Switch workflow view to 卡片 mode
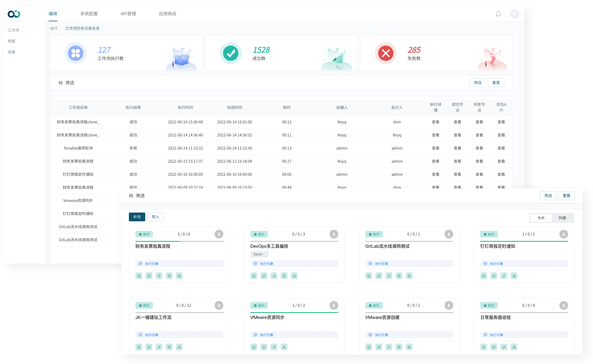This screenshot has width=593, height=364. (541, 218)
